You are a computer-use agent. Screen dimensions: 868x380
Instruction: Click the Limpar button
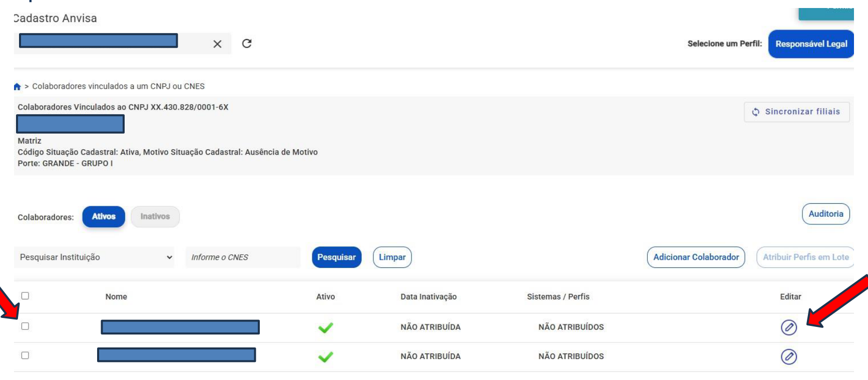(392, 257)
